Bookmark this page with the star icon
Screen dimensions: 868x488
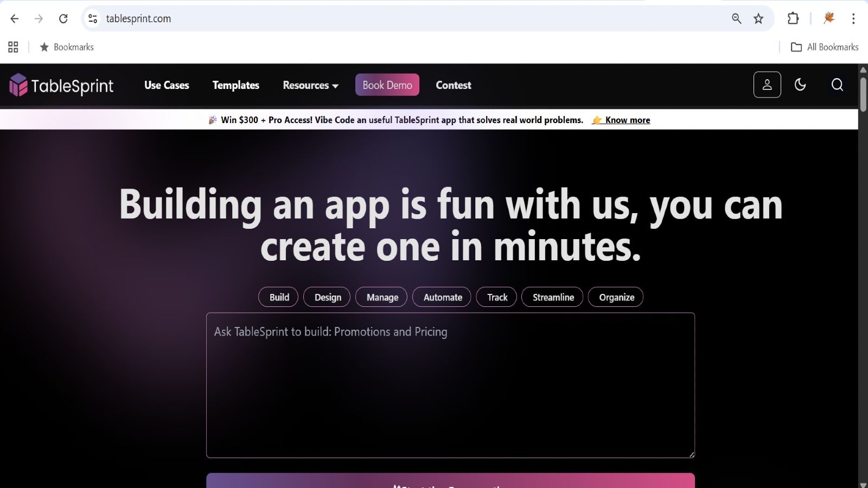pyautogui.click(x=758, y=18)
